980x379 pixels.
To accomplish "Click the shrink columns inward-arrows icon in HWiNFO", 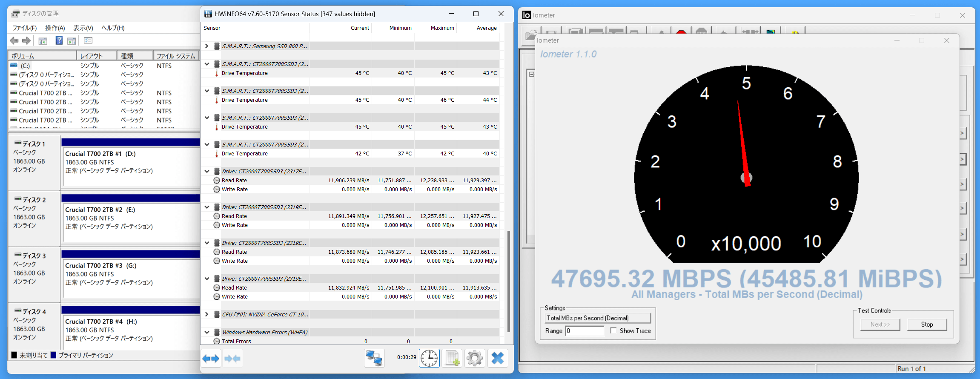I will click(232, 359).
